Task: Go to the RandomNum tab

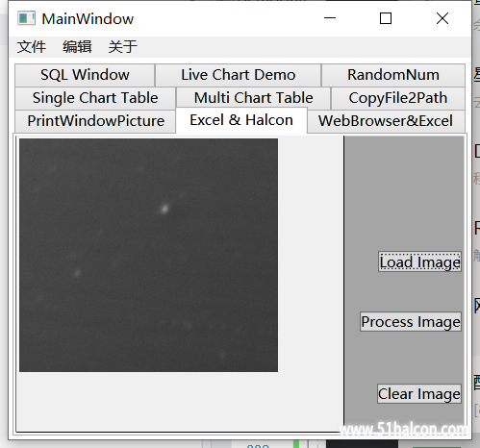Action: [x=393, y=75]
